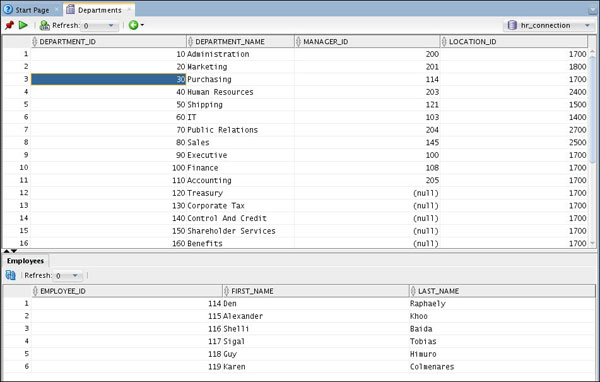Select the highlighted department ID 30 cell

[108, 79]
